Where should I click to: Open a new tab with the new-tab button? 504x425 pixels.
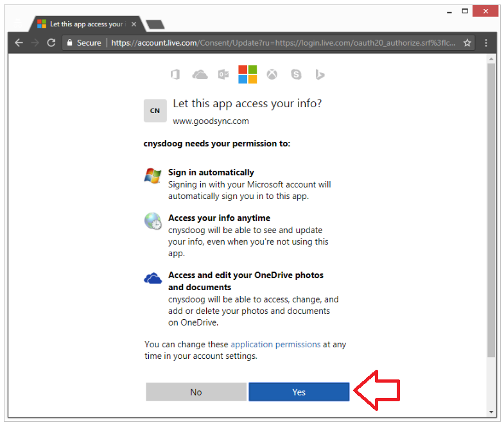[x=155, y=24]
